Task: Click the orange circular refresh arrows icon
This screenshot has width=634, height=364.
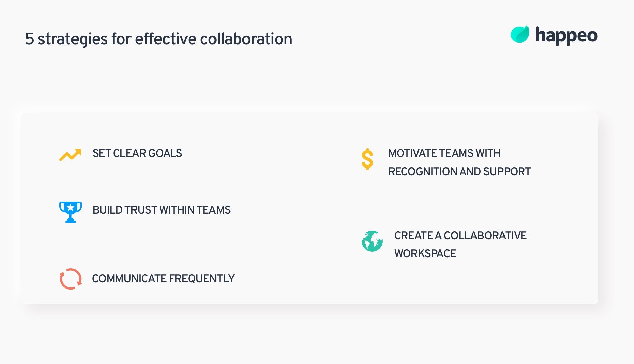Action: tap(70, 279)
